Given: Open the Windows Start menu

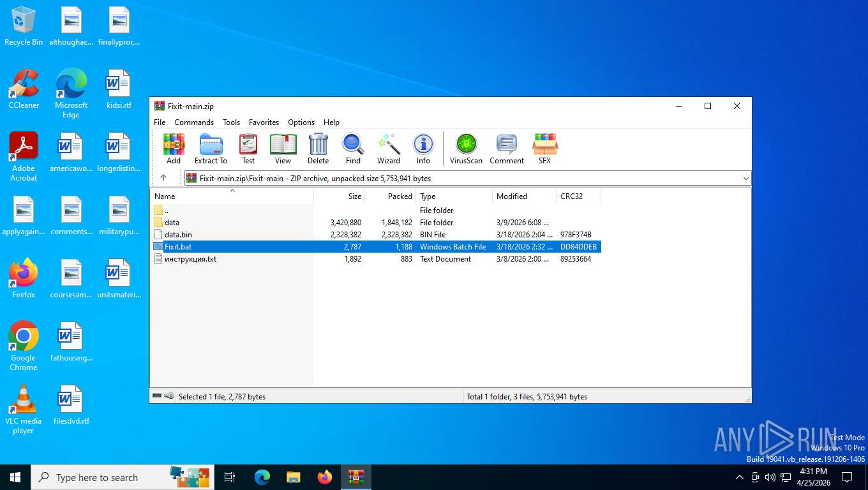Looking at the screenshot, I should [x=15, y=477].
